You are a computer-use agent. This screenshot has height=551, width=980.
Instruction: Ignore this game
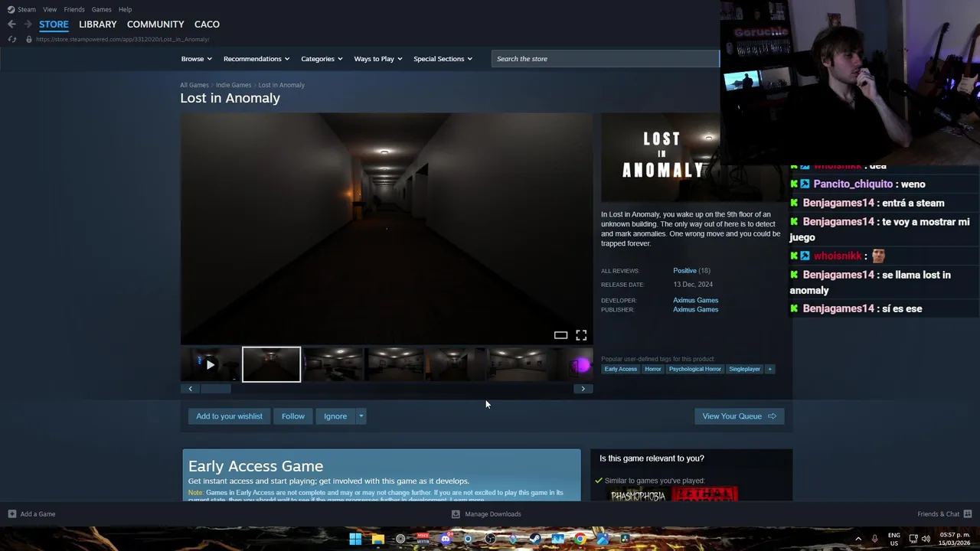[335, 416]
